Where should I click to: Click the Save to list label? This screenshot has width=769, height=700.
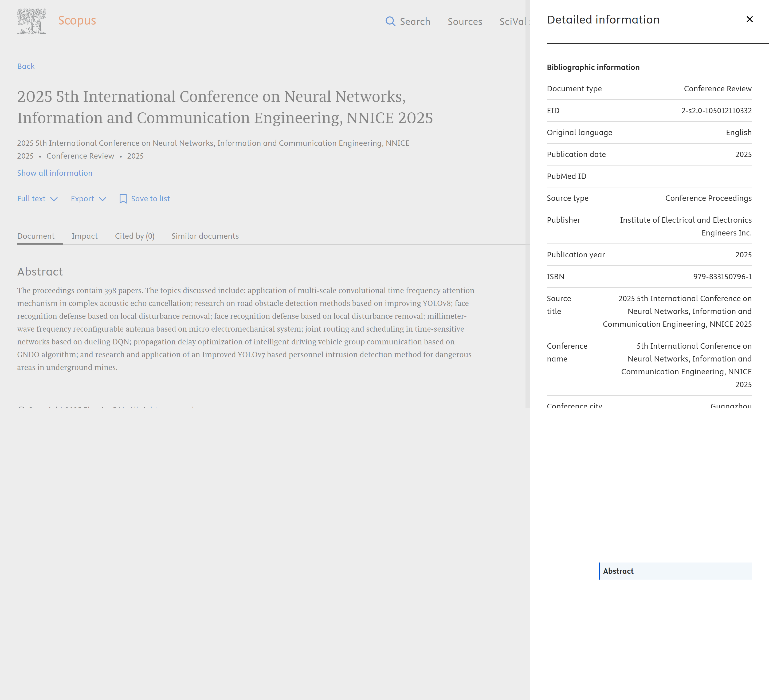(x=151, y=199)
